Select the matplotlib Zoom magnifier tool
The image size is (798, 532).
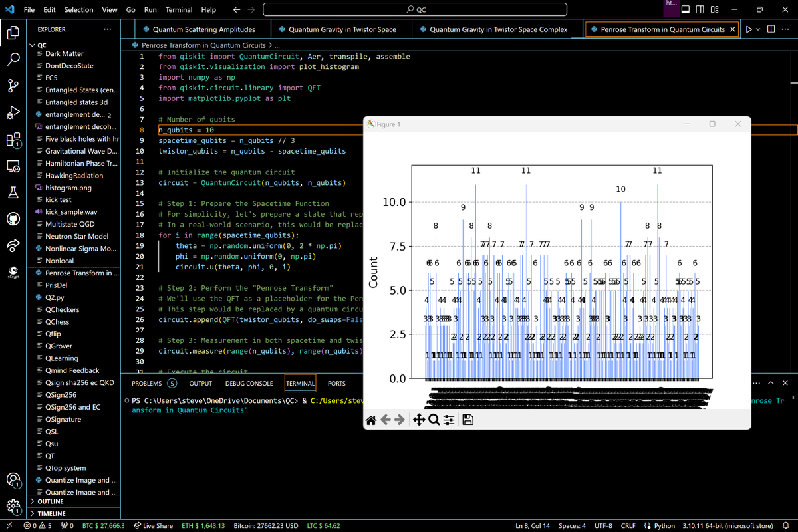tap(434, 420)
